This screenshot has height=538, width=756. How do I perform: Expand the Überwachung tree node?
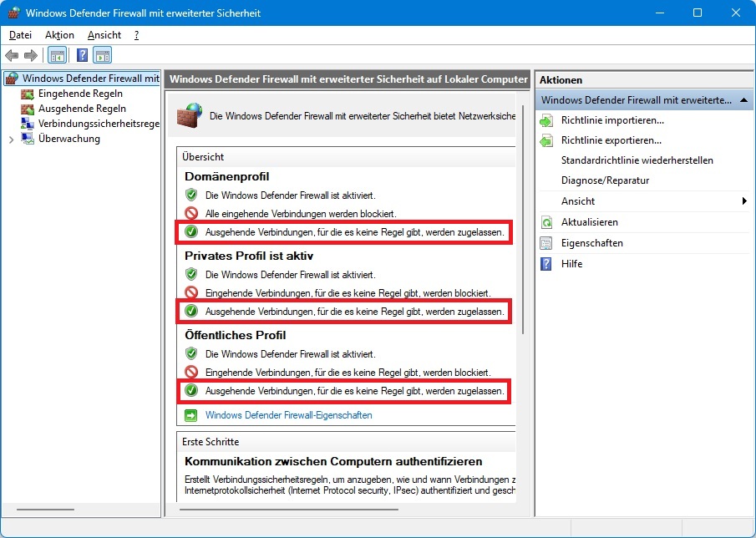click(11, 140)
